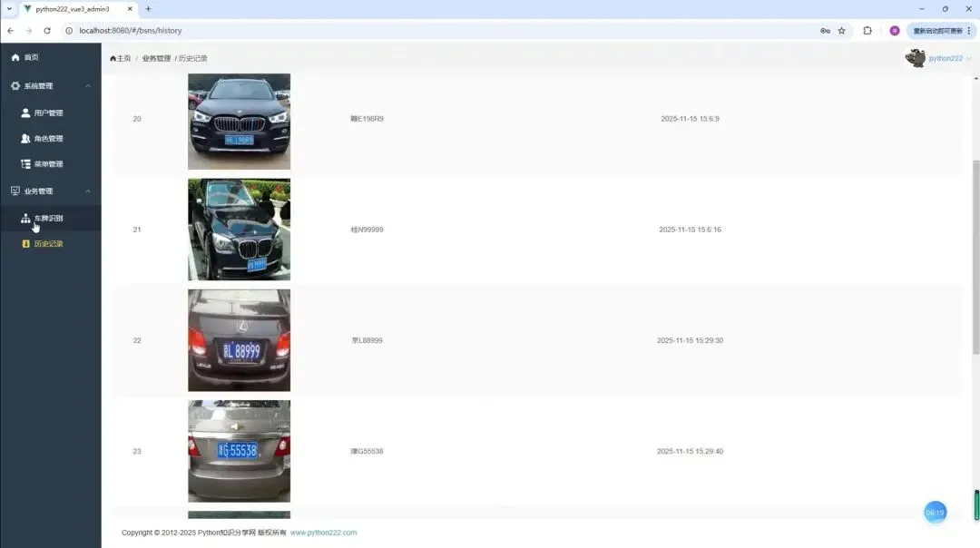
Task: Click row number 21
Action: 137,230
